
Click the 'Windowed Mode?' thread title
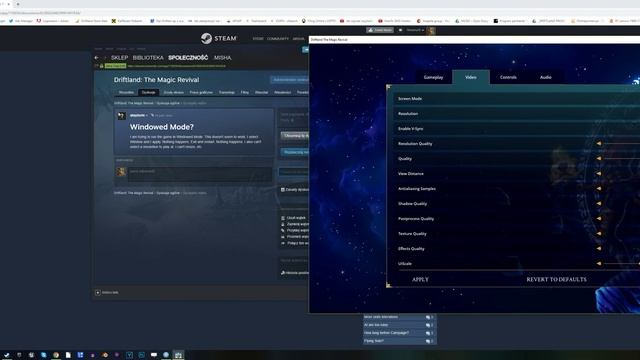[x=162, y=127]
